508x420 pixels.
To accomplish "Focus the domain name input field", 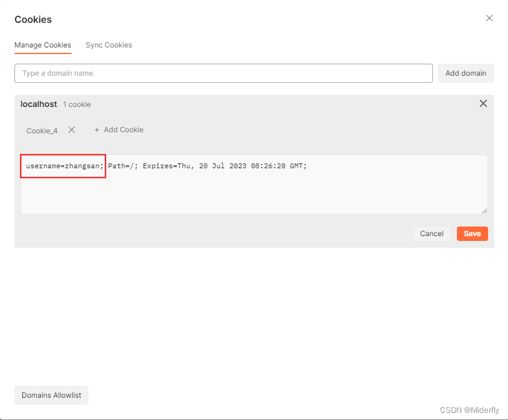I will point(224,73).
